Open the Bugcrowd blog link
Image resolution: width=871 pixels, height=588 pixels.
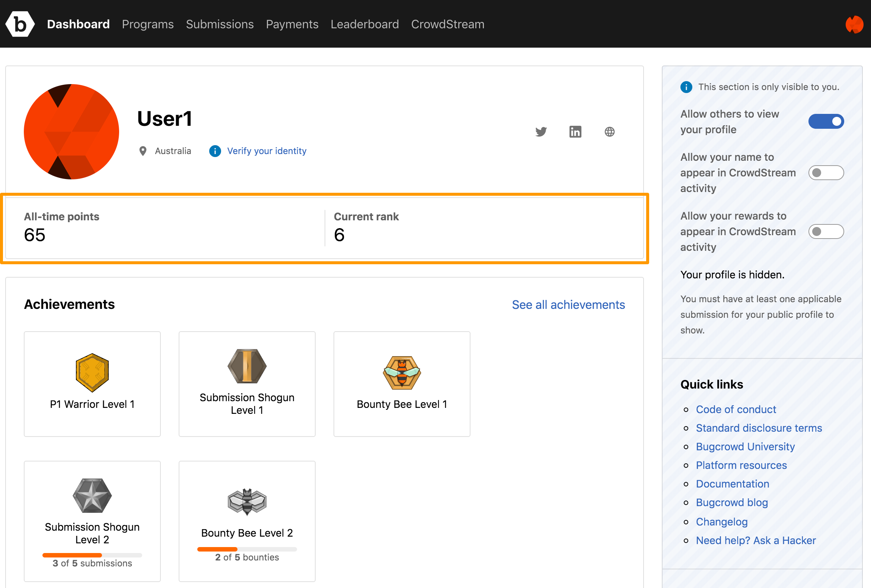tap(731, 502)
